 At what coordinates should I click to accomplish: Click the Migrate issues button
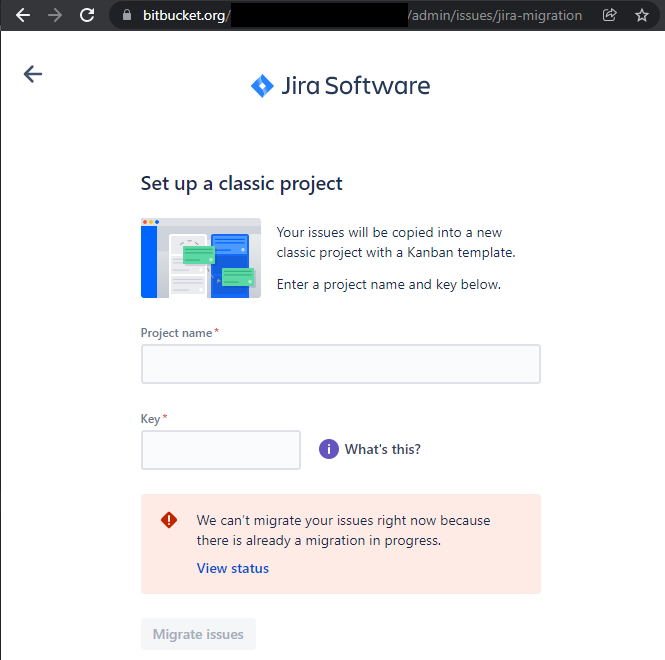coord(198,634)
